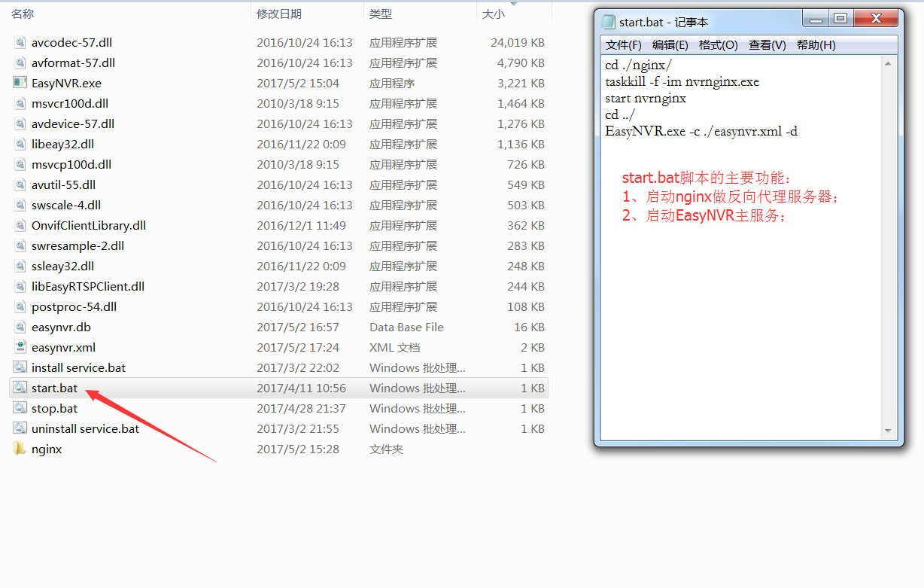The width and height of the screenshot is (924, 588).
Task: Click the avcodec-57.dll file icon
Action: (20, 42)
